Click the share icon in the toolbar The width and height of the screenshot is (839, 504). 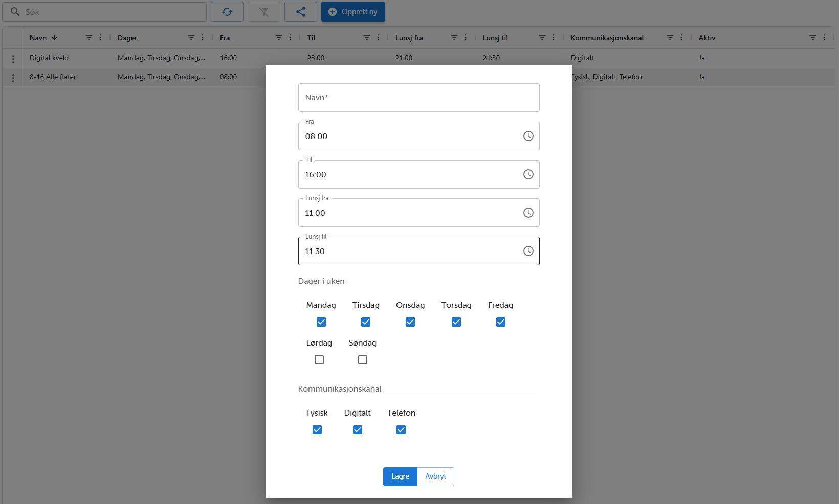pyautogui.click(x=300, y=11)
